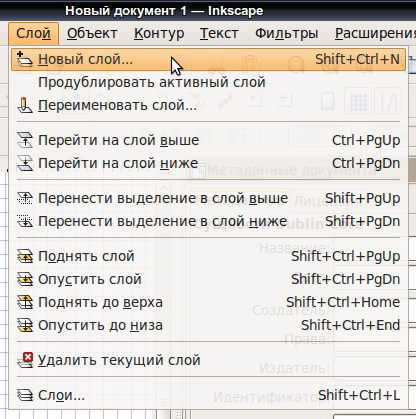416x419 pixels.
Task: Open the Текст menu
Action: pyautogui.click(x=219, y=33)
